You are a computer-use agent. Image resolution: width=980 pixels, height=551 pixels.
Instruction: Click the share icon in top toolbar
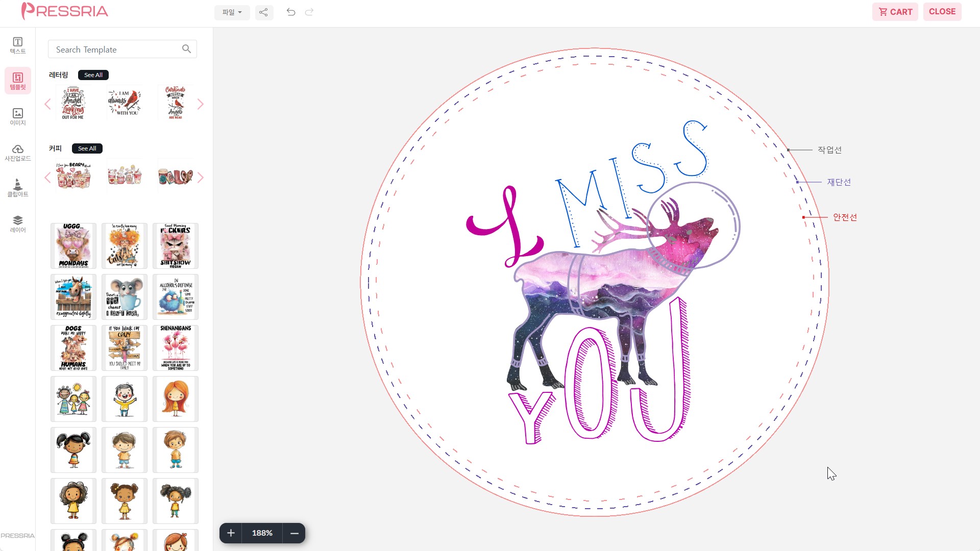[x=263, y=12]
